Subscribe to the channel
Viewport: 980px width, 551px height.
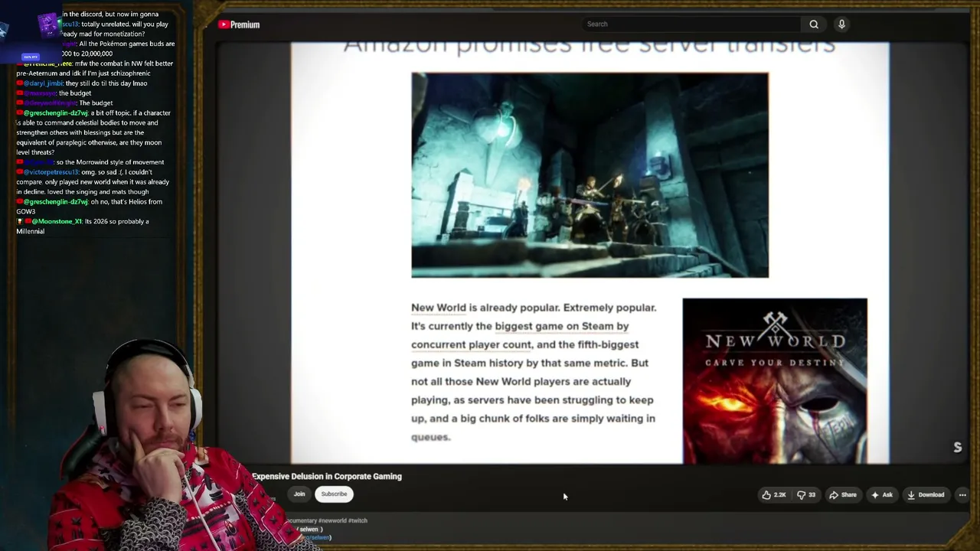[334, 494]
